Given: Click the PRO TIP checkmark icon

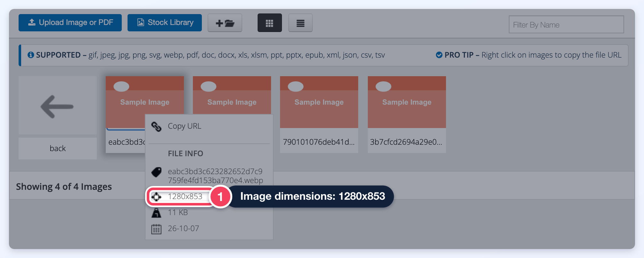Looking at the screenshot, I should tap(439, 55).
